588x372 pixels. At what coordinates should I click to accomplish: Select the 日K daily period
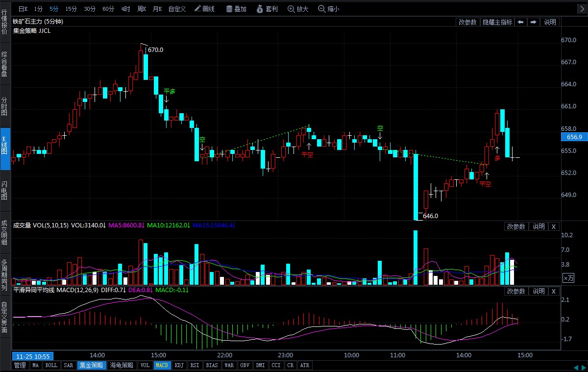click(23, 9)
